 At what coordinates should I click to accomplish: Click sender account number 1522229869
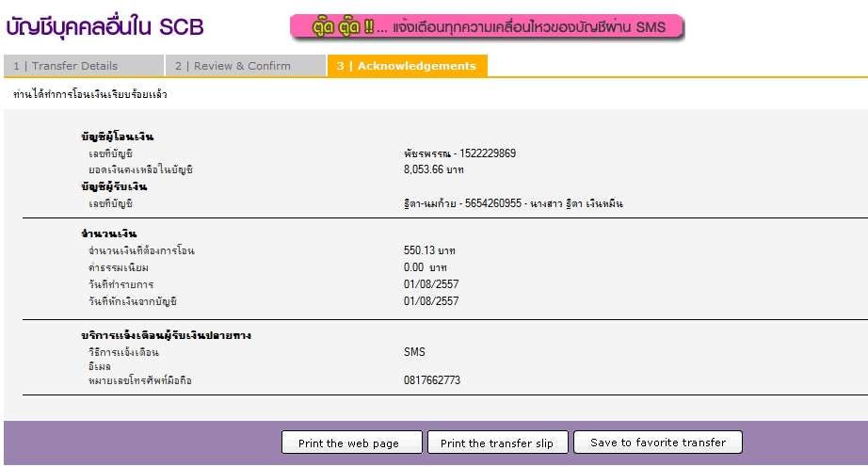(488, 153)
